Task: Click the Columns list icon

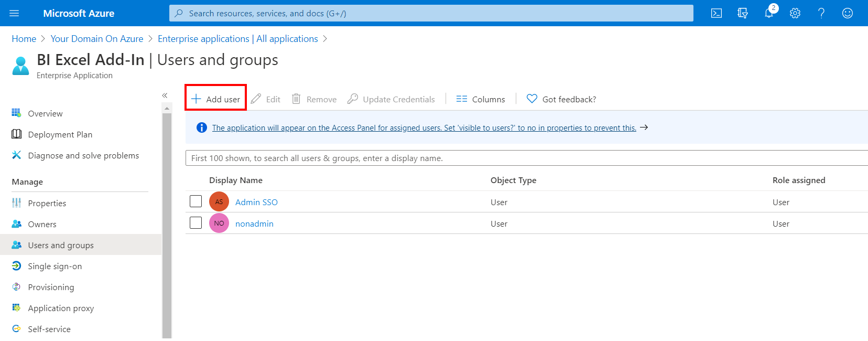Action: coord(462,99)
